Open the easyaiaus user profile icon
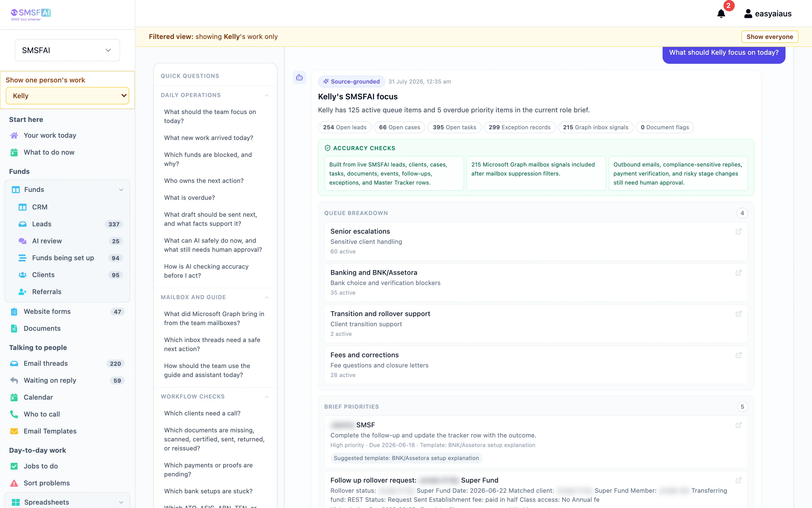The height and width of the screenshot is (508, 812). click(x=748, y=14)
